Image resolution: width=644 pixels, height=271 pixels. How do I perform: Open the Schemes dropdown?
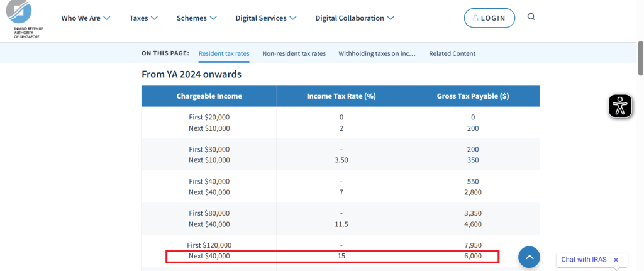pyautogui.click(x=197, y=18)
